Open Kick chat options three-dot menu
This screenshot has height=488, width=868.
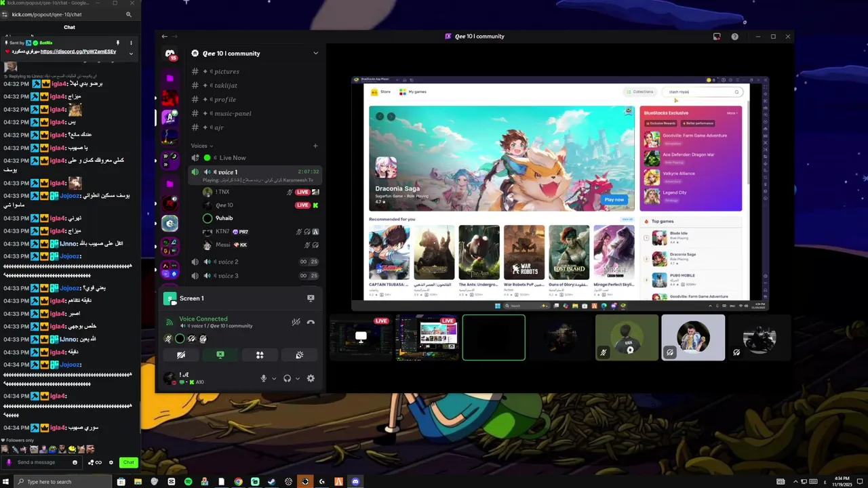point(131,43)
